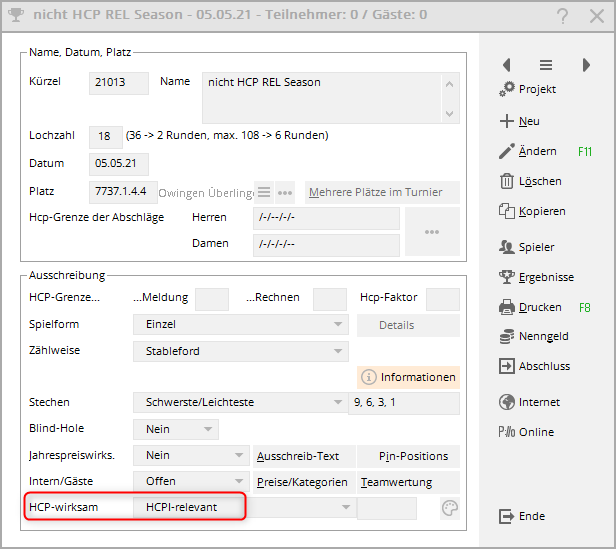Click the Kopieren copy icon

(x=506, y=212)
